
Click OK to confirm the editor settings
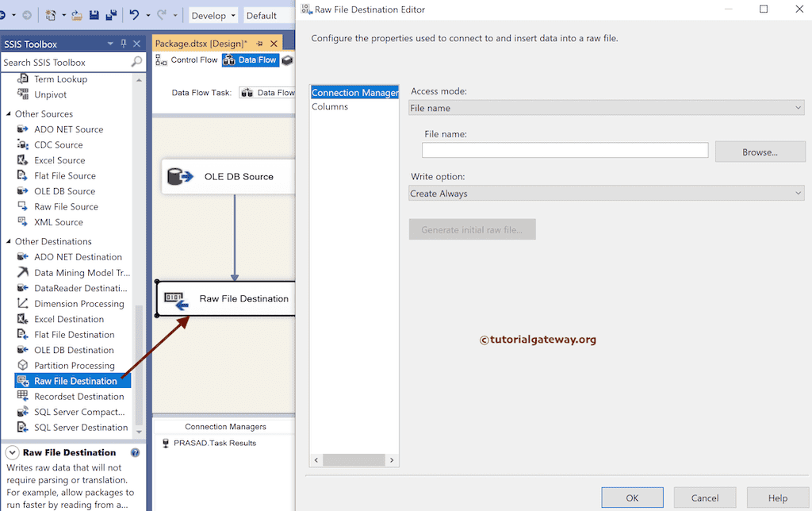coord(632,498)
